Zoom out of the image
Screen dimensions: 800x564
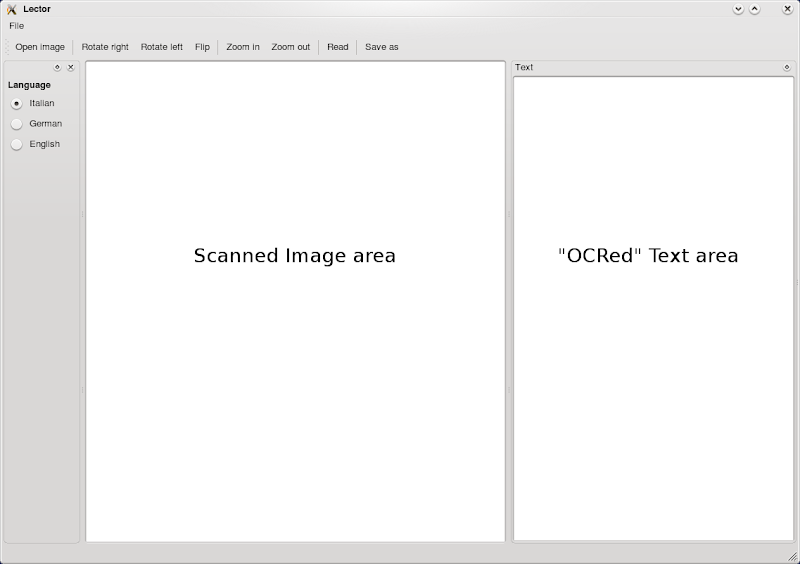point(291,47)
